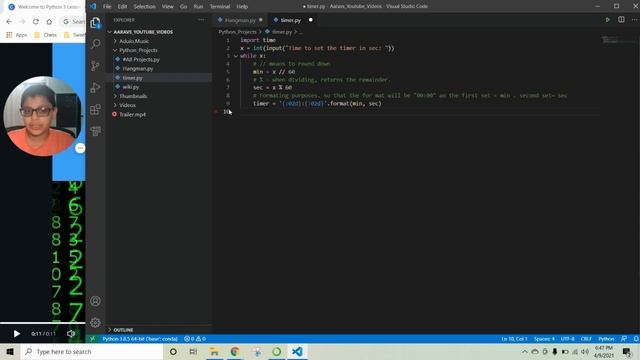Open the Help menu
The width and height of the screenshot is (640, 360).
coord(242,6)
